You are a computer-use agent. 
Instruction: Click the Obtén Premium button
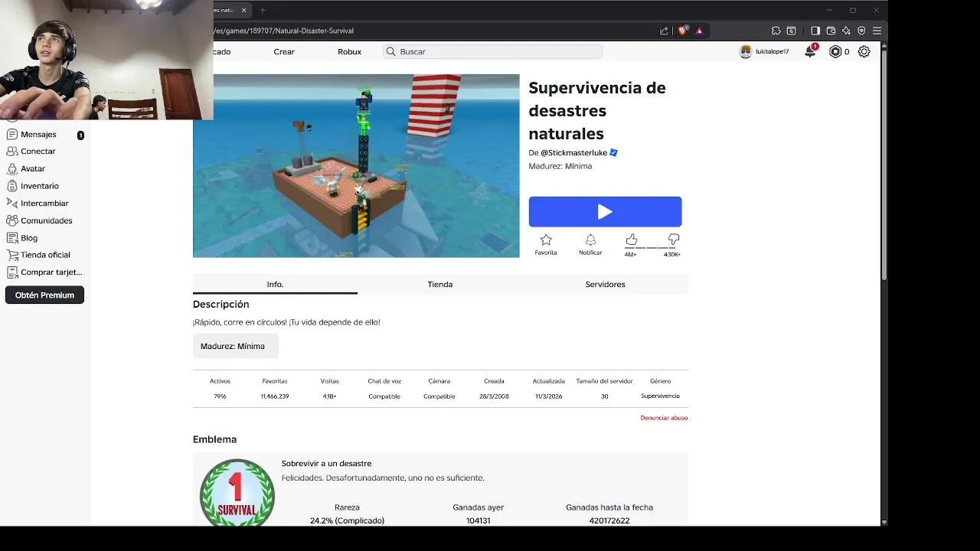click(44, 295)
